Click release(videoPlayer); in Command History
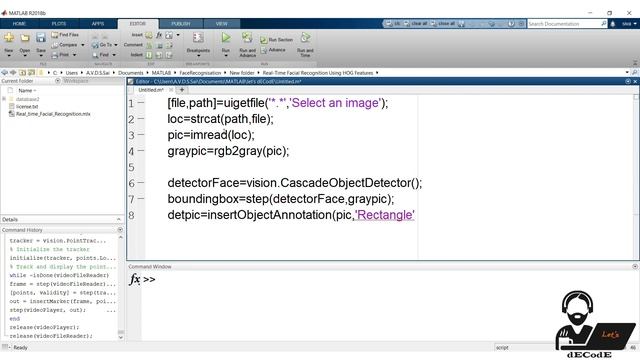 click(x=44, y=327)
